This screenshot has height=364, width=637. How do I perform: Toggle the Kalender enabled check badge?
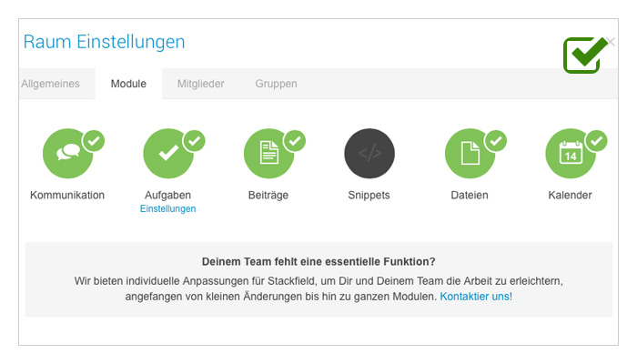coord(596,141)
